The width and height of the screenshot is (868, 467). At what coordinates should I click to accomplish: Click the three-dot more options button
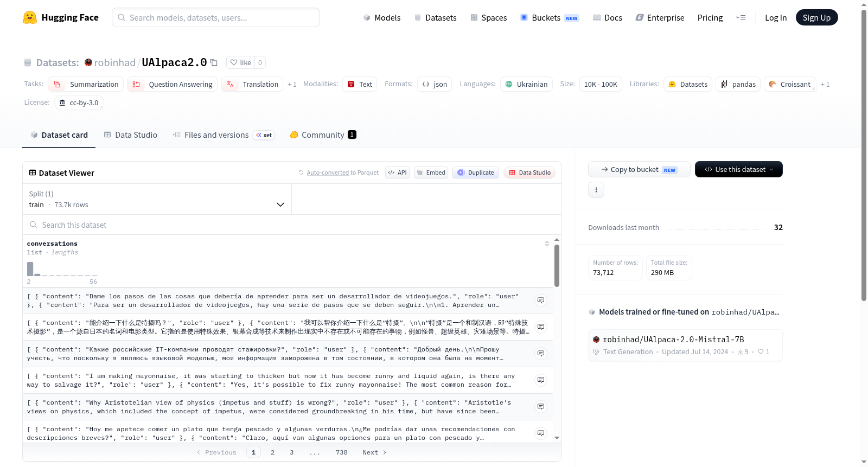(596, 190)
